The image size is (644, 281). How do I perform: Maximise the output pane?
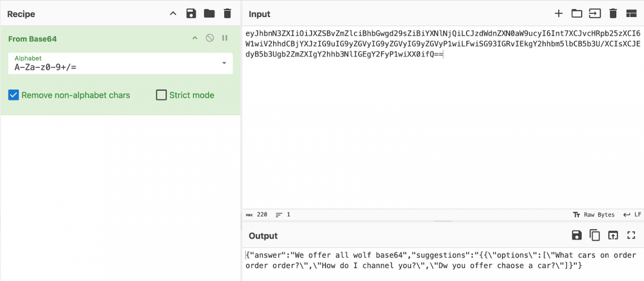tap(631, 236)
